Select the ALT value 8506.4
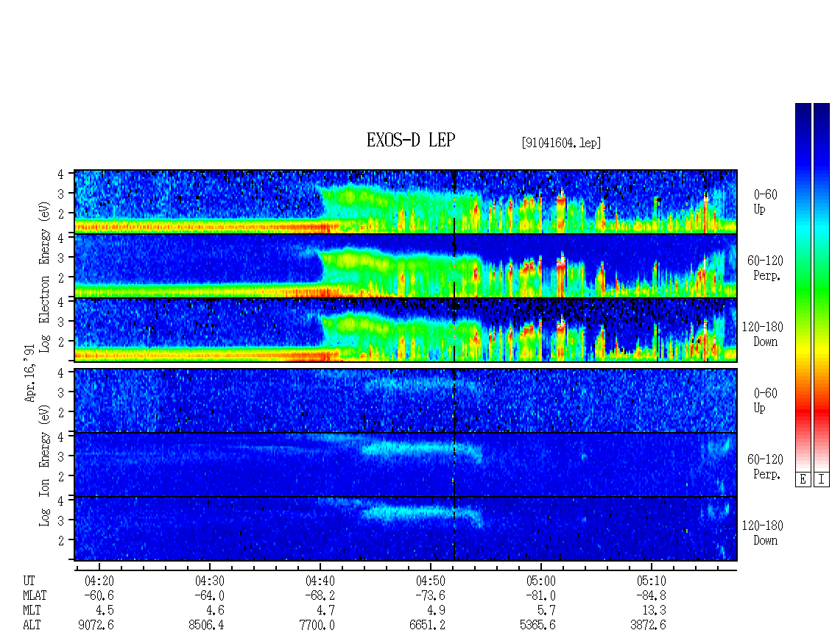The width and height of the screenshot is (832, 644). [x=206, y=626]
